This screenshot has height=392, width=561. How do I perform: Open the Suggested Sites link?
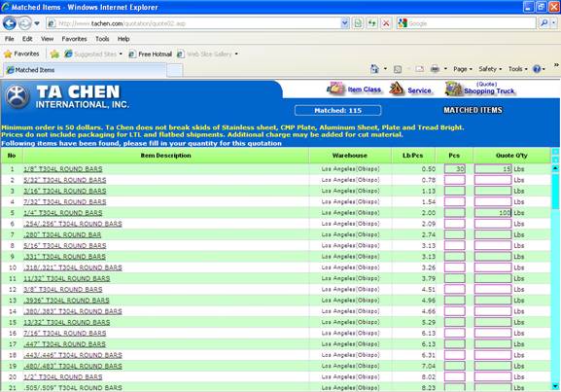tap(93, 54)
